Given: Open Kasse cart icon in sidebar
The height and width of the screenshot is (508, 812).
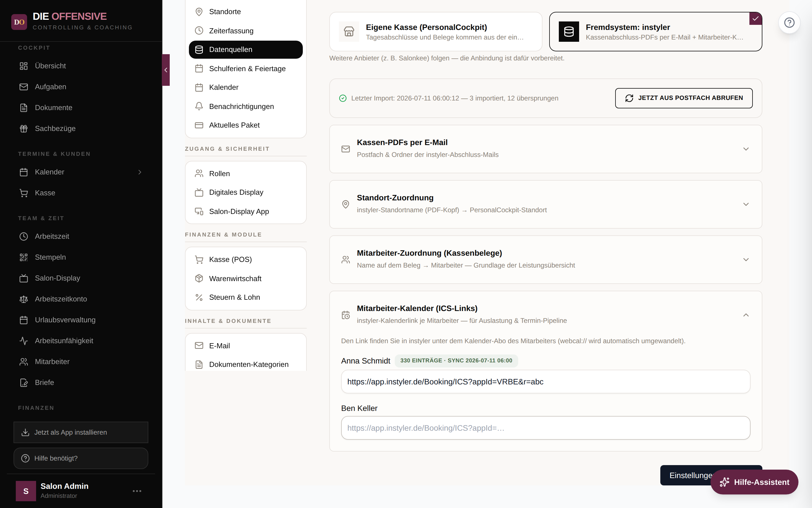Looking at the screenshot, I should pos(23,193).
